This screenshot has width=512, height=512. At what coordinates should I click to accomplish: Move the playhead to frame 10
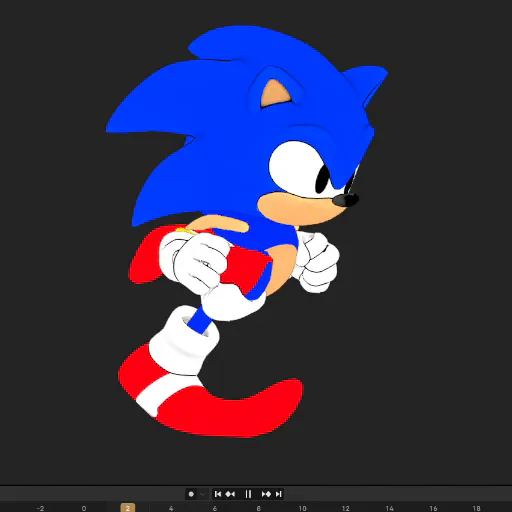point(302,508)
